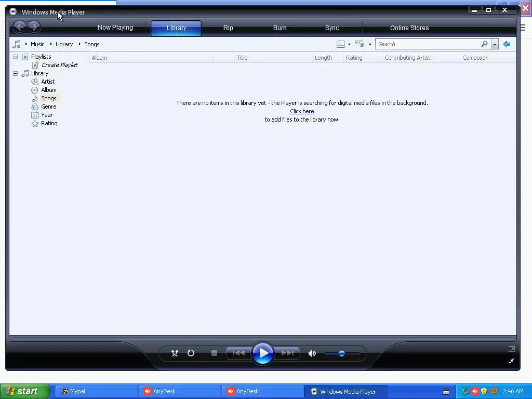Sort by the Album column header

point(151,58)
